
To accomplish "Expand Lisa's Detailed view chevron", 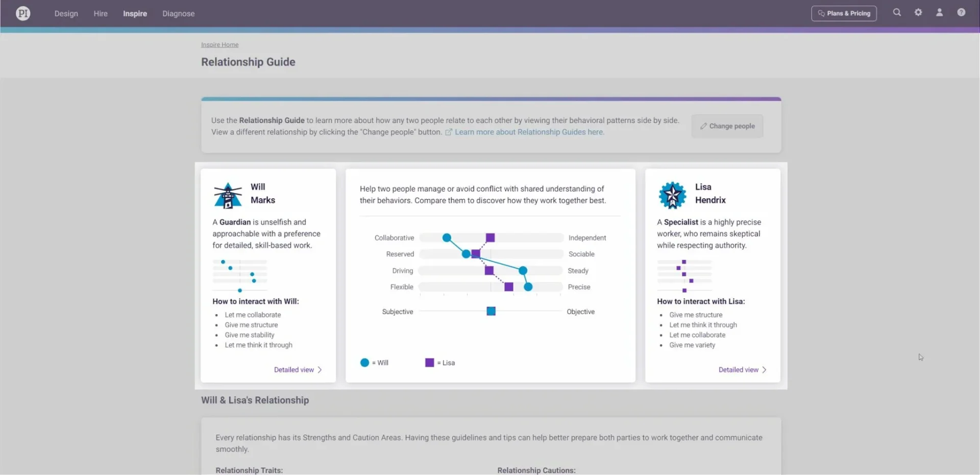I will coord(764,370).
